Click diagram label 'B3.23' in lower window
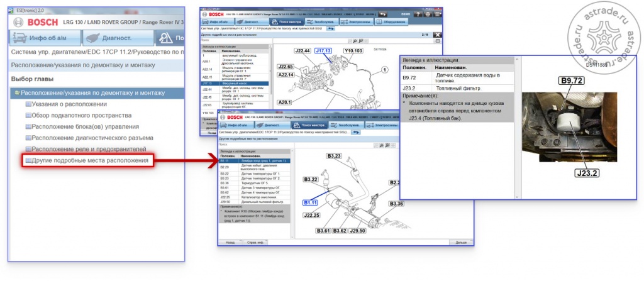Screen dimensions: 644x281 pos(335,156)
